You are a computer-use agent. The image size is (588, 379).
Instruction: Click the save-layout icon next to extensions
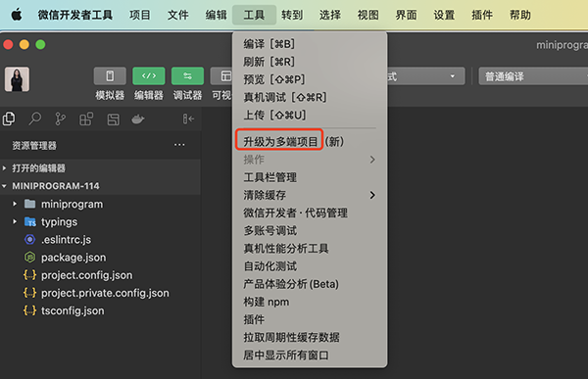(114, 119)
